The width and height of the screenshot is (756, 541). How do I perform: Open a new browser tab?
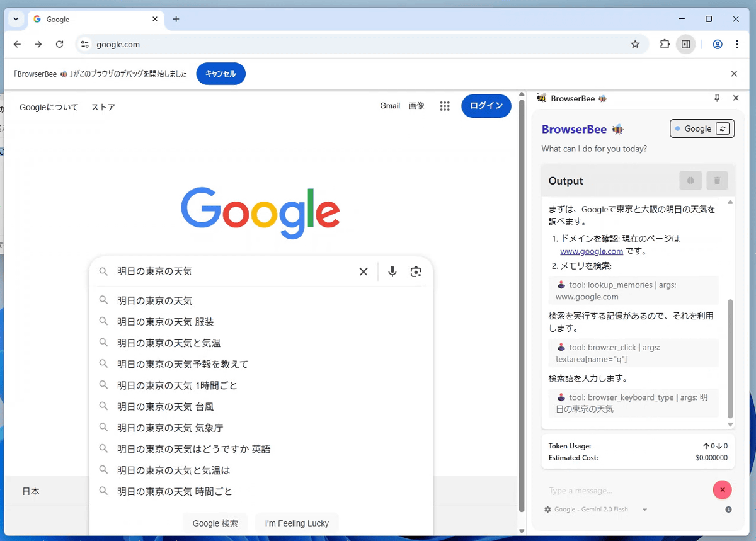coord(176,19)
